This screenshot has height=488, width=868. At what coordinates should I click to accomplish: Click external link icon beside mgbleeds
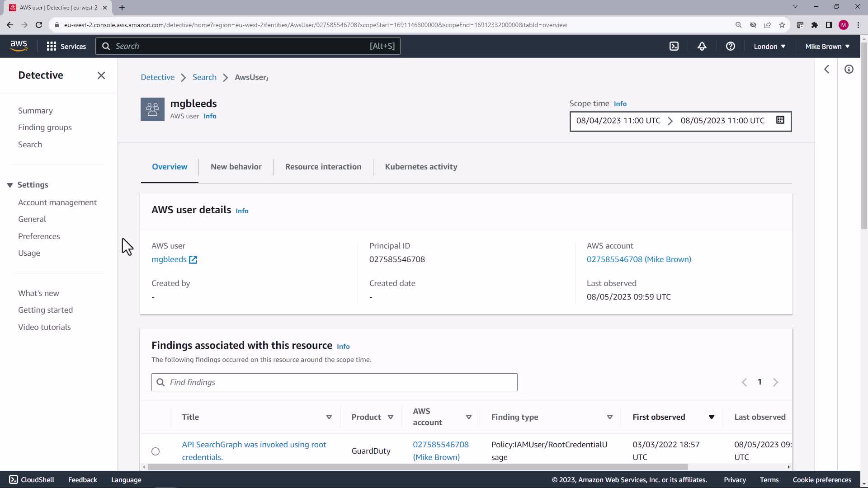coord(193,259)
